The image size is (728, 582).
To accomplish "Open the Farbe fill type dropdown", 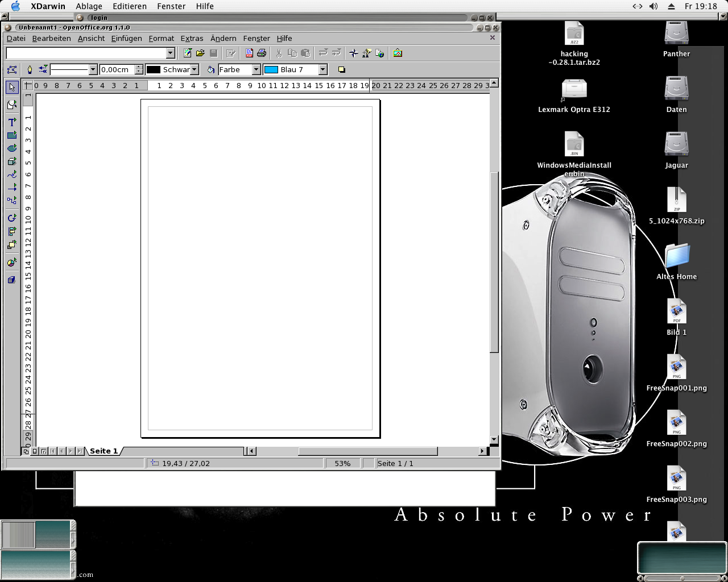I will [256, 70].
